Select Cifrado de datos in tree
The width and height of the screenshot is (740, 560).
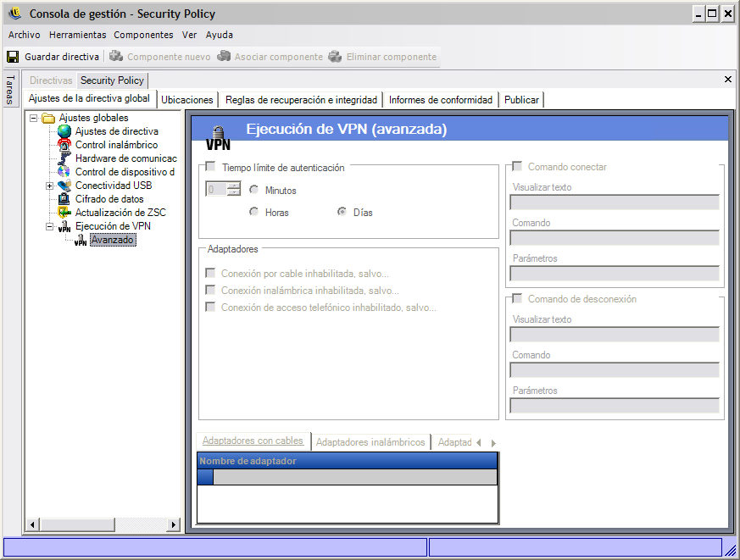(x=109, y=199)
